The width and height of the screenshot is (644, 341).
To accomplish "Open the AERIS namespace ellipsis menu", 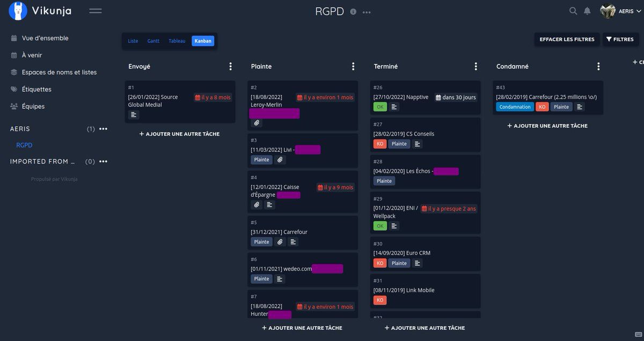I will pyautogui.click(x=103, y=129).
